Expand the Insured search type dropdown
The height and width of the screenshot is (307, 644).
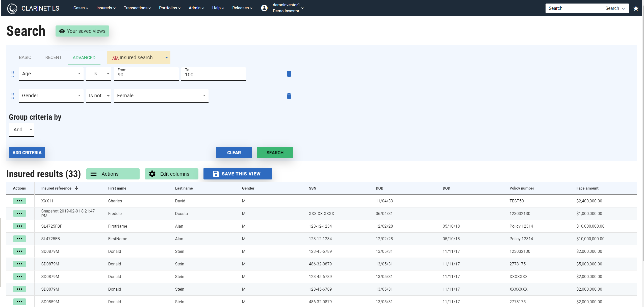tap(139, 57)
